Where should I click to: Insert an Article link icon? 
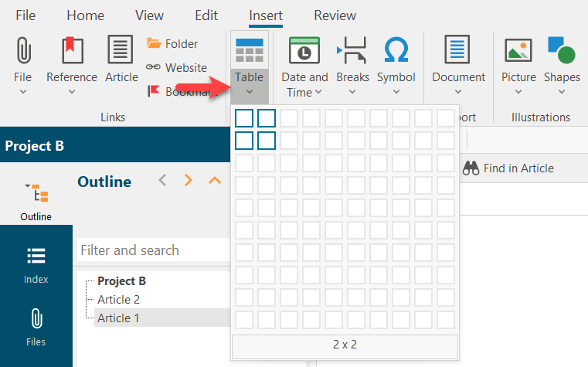click(x=121, y=51)
